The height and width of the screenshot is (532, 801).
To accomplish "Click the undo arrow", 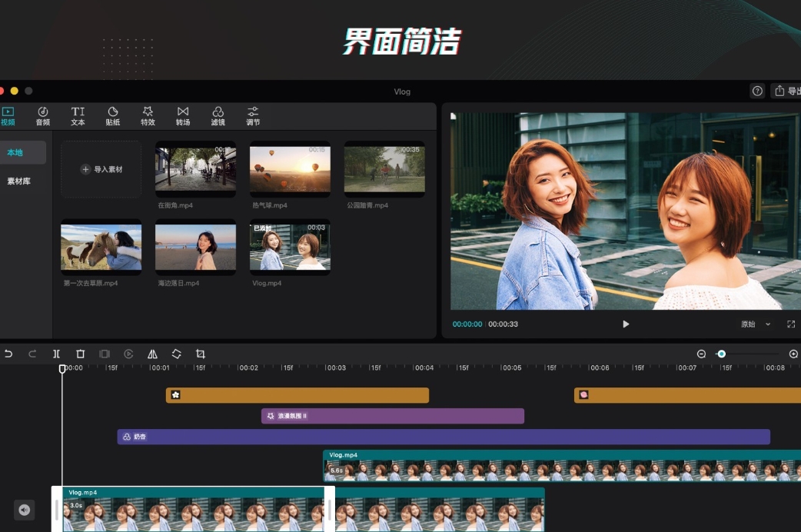I will (x=8, y=354).
